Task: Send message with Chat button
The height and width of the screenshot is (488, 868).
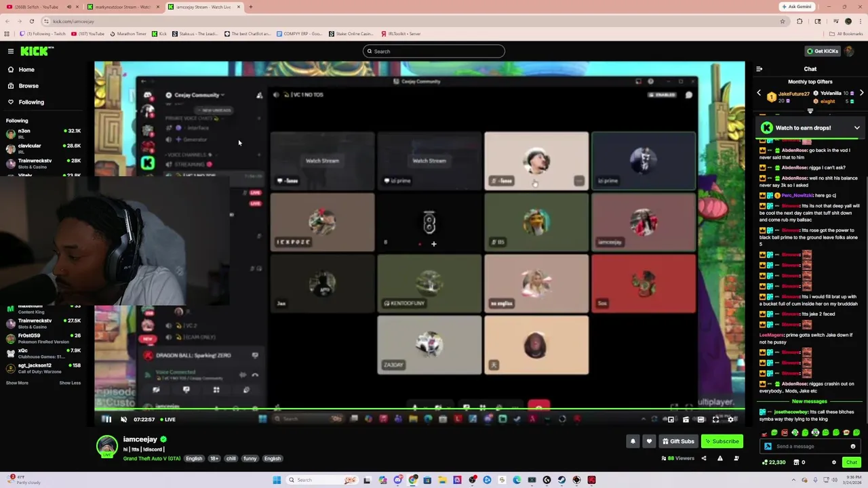Action: click(852, 462)
